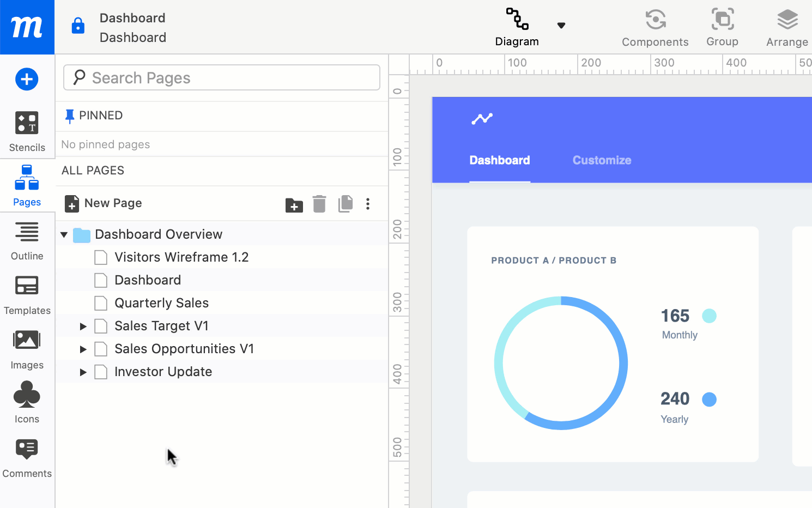Screen dimensions: 812x508
Task: Duplicate page using the copy icon
Action: (x=346, y=204)
